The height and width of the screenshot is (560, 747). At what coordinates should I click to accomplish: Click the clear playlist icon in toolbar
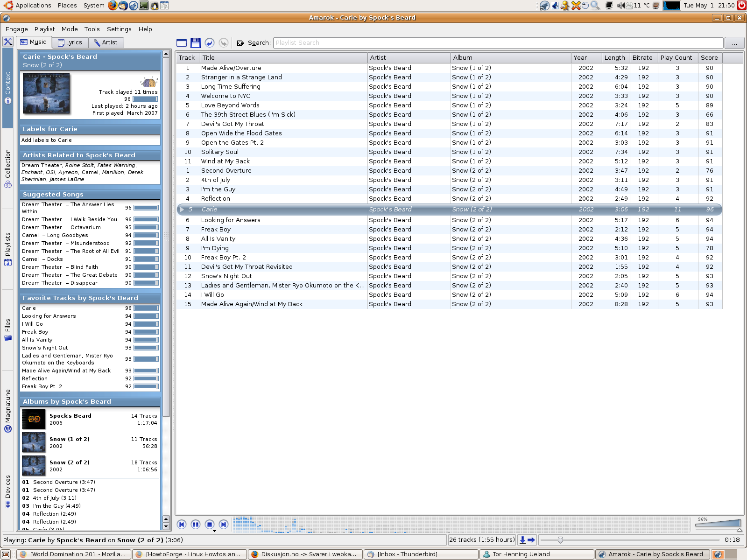[x=182, y=43]
